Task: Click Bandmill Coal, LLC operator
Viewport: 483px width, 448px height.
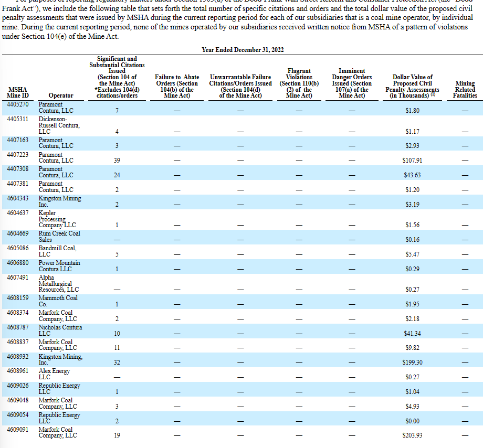Action: click(57, 251)
